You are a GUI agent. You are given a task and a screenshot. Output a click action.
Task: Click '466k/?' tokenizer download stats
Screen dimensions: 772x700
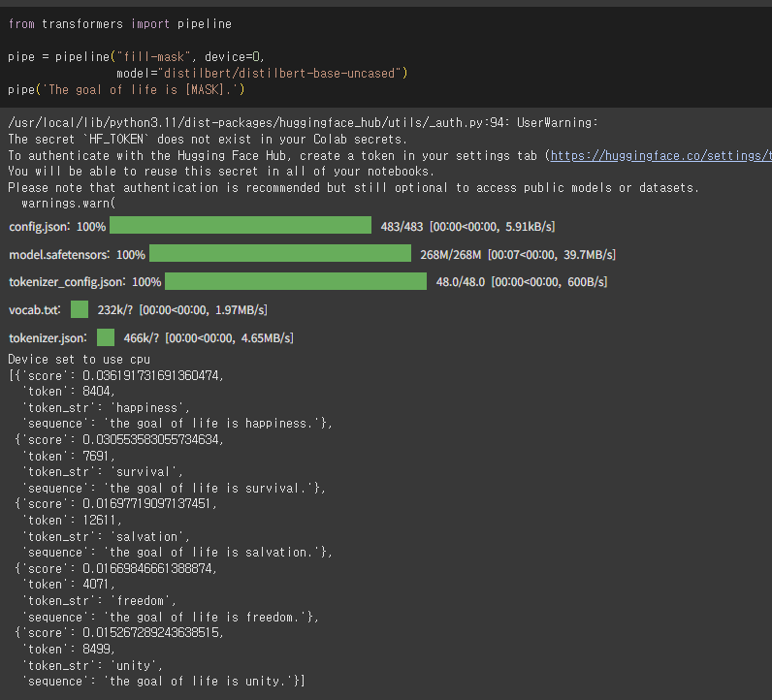pyautogui.click(x=209, y=338)
